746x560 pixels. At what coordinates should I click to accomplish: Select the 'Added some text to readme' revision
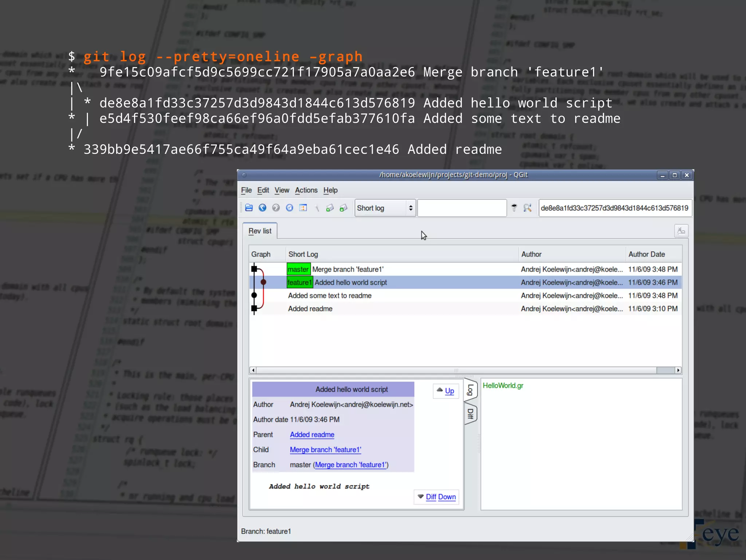(x=330, y=295)
